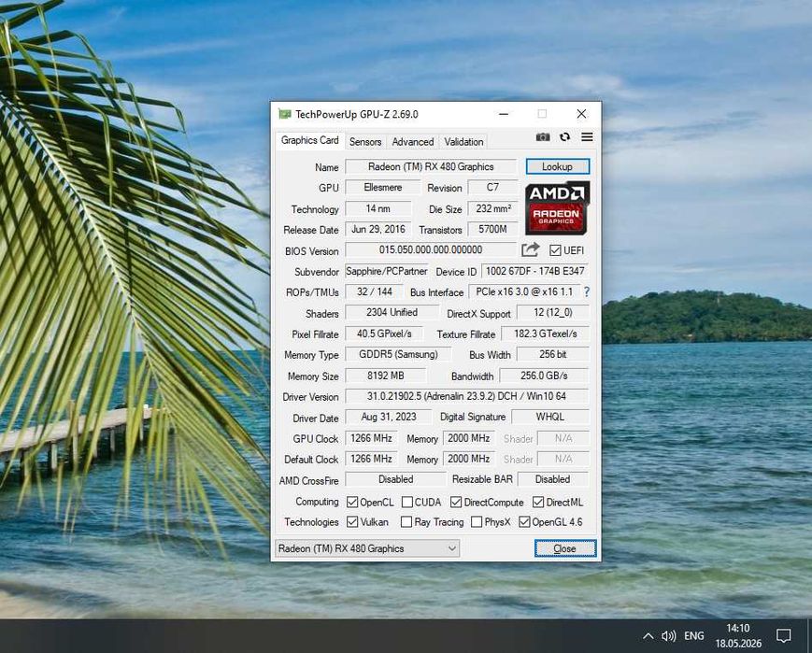Click the Bus Interface question mark

[586, 292]
